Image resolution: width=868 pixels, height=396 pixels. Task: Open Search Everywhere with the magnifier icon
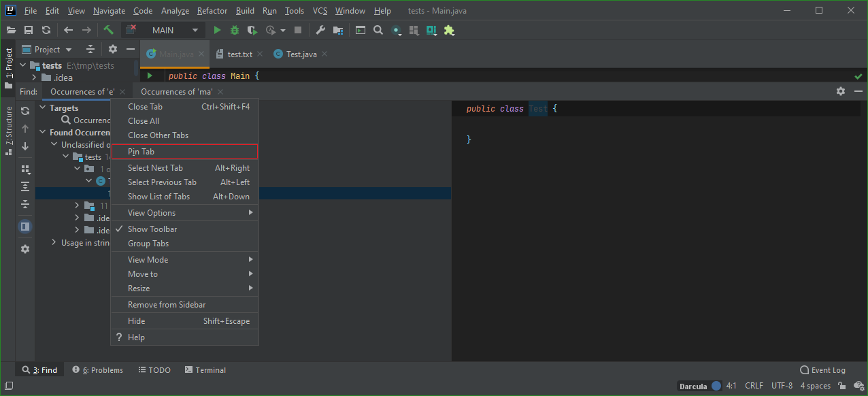[378, 30]
